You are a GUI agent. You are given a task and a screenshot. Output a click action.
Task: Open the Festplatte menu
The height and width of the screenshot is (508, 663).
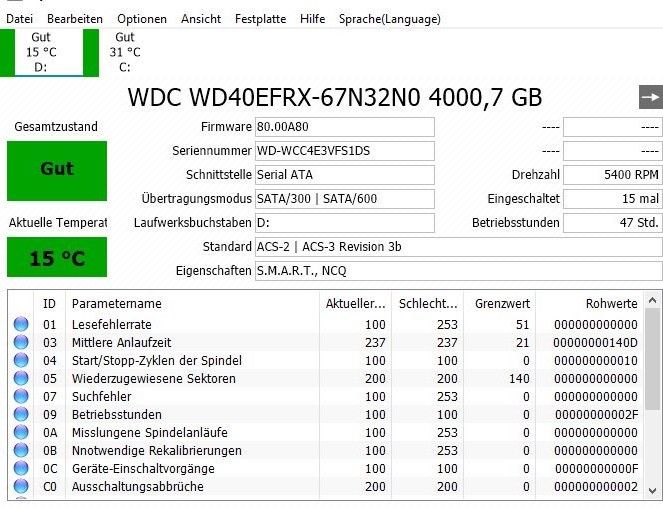coord(260,19)
